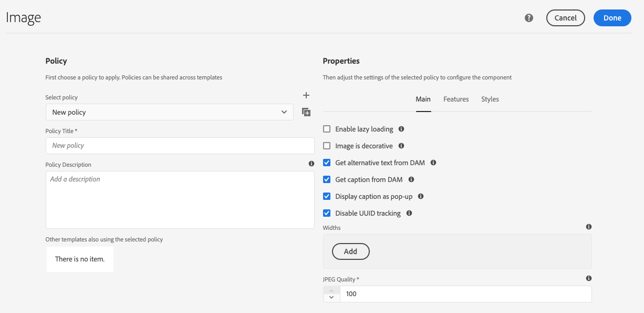The image size is (644, 313).
Task: Open the Select policy dropdown
Action: coord(169,112)
